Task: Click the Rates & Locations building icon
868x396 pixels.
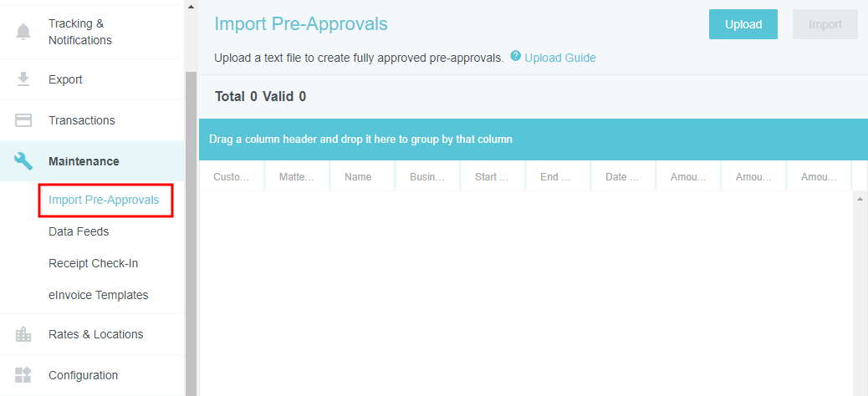Action: coord(23,334)
